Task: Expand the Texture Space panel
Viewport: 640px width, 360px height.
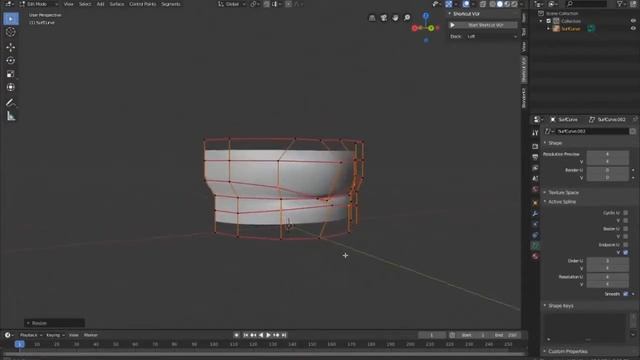Action: click(563, 192)
